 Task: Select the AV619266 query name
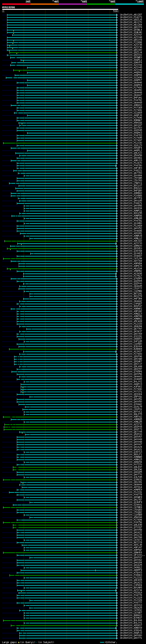tap(8, 8)
